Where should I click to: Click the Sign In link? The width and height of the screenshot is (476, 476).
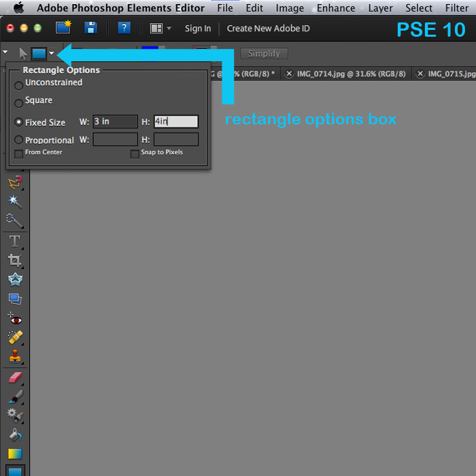click(x=198, y=29)
